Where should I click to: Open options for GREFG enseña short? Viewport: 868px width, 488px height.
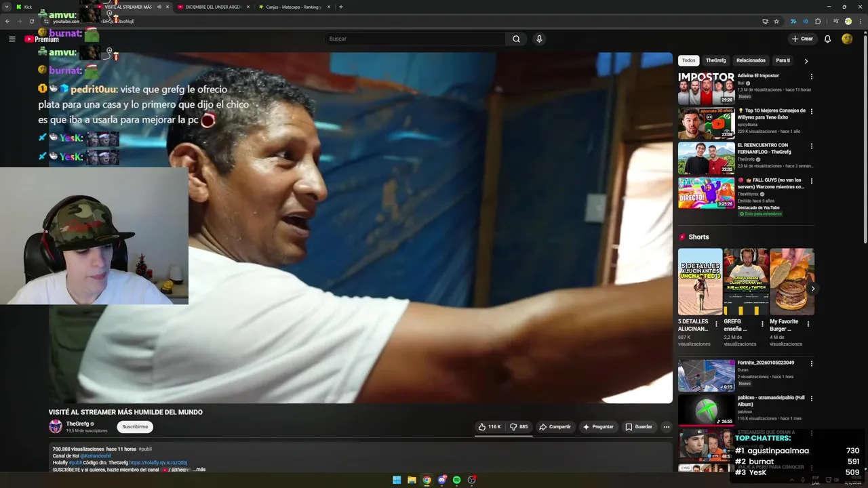click(x=762, y=324)
